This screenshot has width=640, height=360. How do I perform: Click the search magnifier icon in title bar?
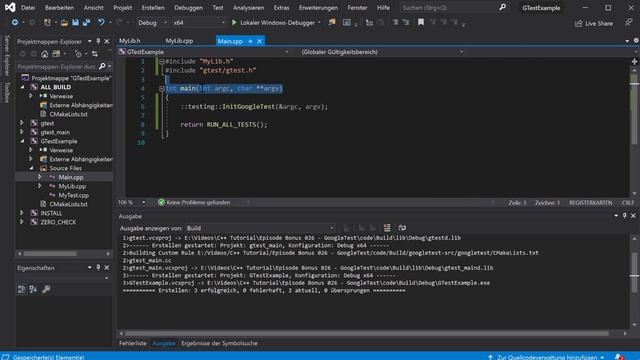(x=502, y=7)
